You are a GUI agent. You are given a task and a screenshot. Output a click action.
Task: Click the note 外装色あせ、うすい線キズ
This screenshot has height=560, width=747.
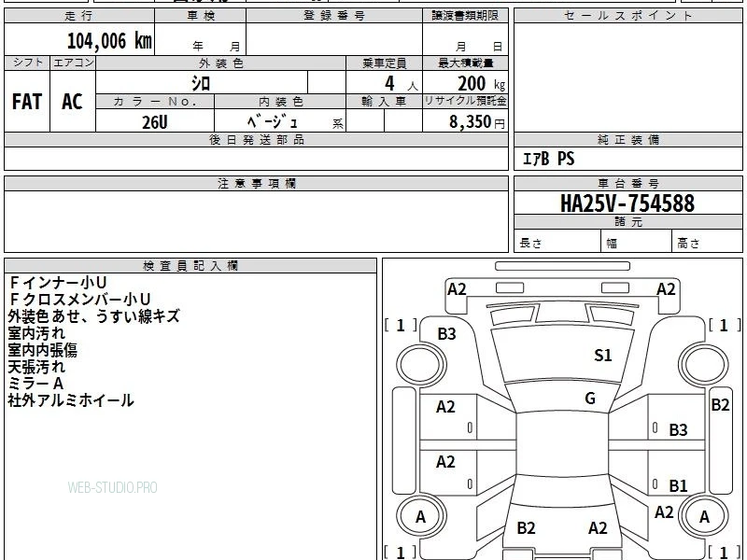tap(93, 316)
